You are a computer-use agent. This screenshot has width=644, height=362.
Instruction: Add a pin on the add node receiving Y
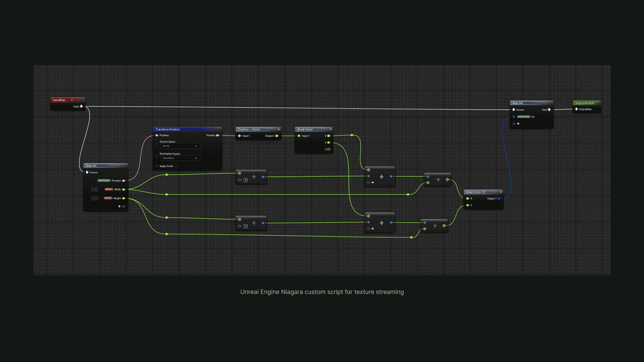pos(373,229)
